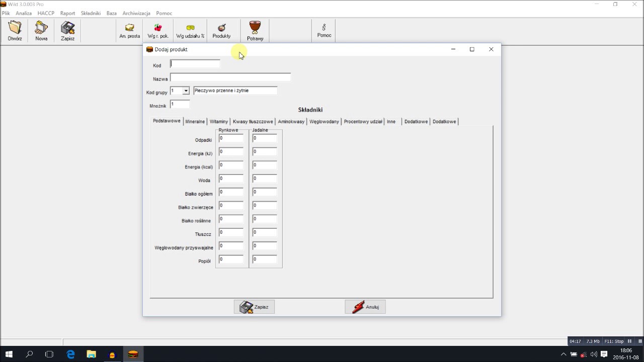Click the group name field Pieczywo przenne
The height and width of the screenshot is (362, 644).
[x=235, y=90]
